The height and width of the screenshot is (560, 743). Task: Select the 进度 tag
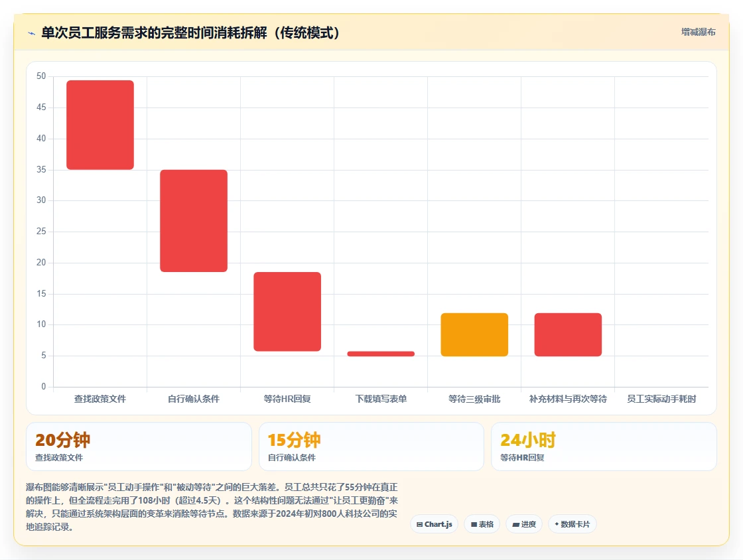pos(524,524)
